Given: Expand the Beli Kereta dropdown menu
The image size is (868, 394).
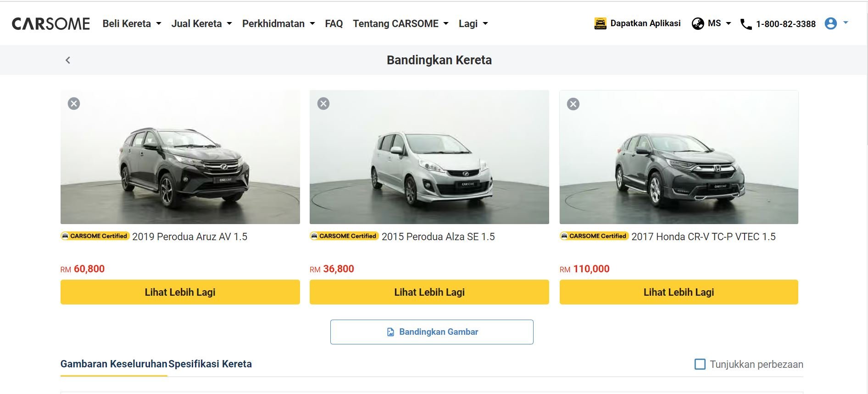Looking at the screenshot, I should tap(132, 24).
